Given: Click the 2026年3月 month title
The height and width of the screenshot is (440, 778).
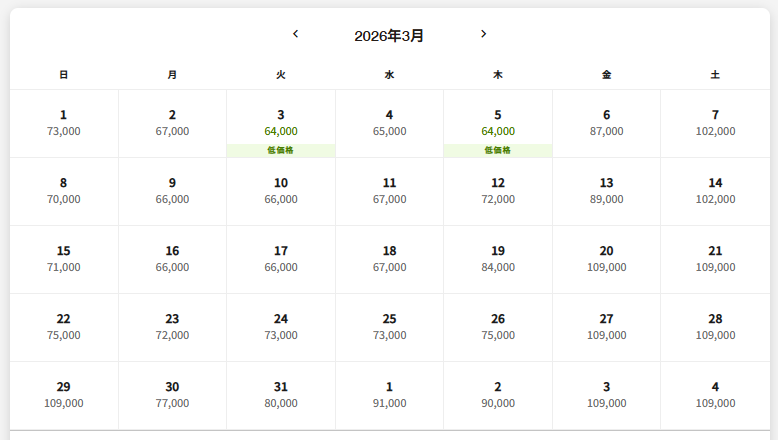Looking at the screenshot, I should click(x=389, y=36).
